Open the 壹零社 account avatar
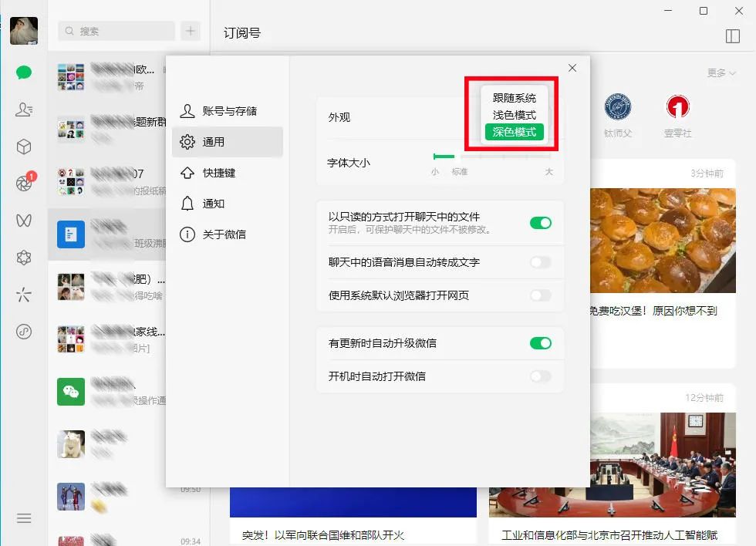This screenshot has height=546, width=756. click(x=678, y=106)
